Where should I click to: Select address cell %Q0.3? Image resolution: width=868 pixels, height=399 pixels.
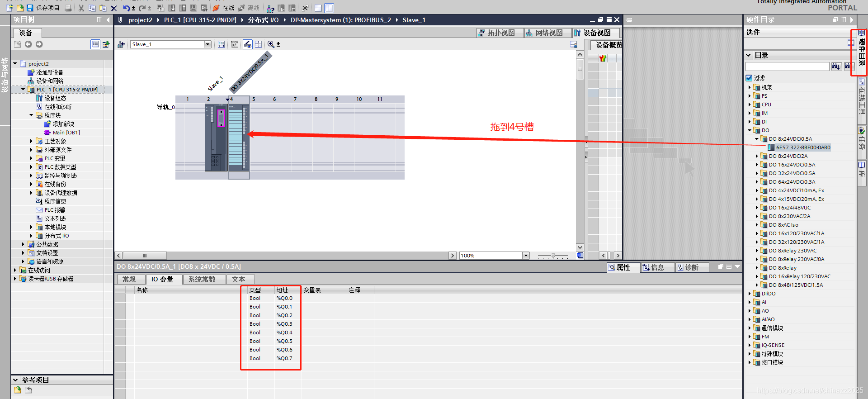pos(284,324)
